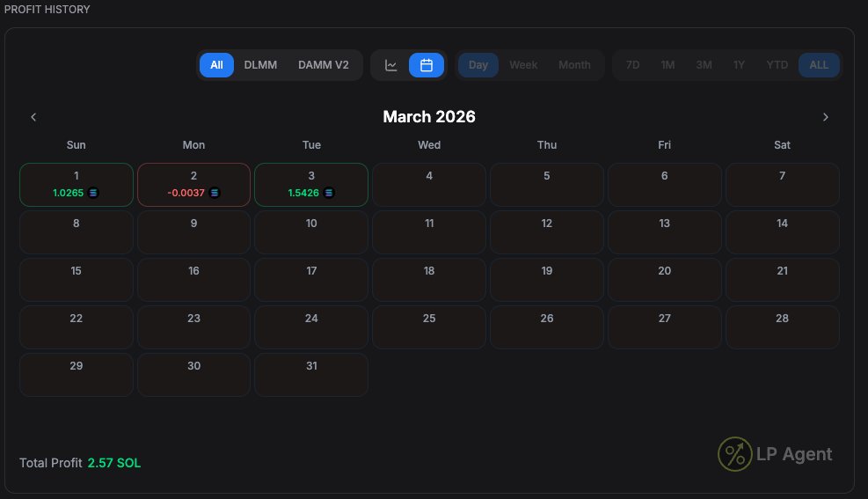This screenshot has width=868, height=499.
Task: Filter by DLMM pools
Action: (x=260, y=65)
